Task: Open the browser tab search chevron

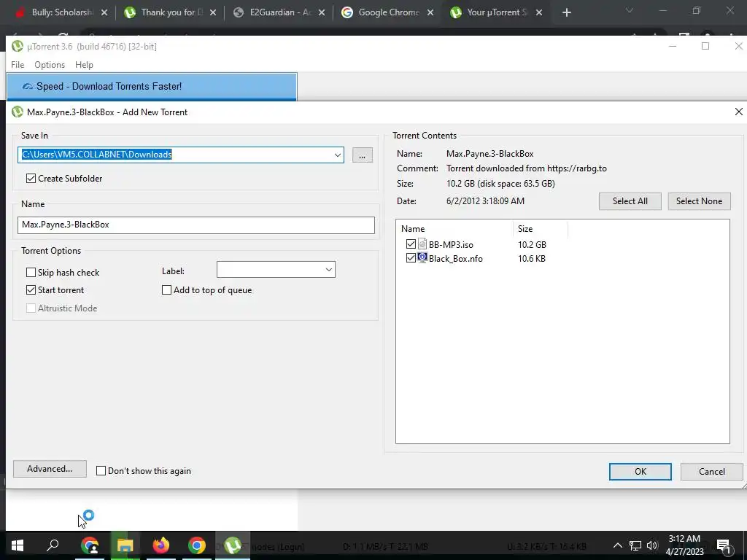Action: pyautogui.click(x=630, y=10)
